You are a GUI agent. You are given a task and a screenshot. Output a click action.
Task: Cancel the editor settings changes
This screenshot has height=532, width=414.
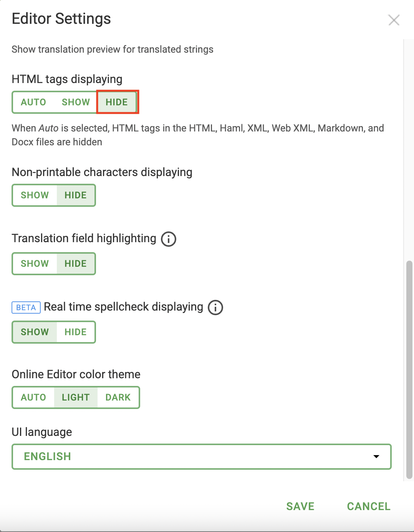tap(369, 506)
